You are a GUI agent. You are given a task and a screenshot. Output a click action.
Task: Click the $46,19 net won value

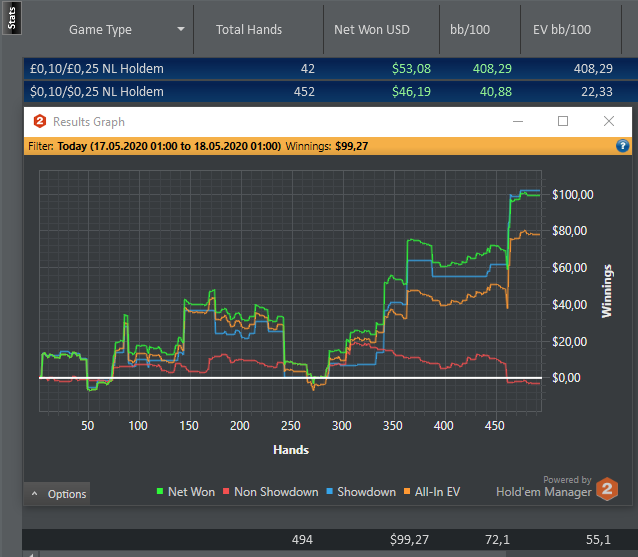pos(411,92)
